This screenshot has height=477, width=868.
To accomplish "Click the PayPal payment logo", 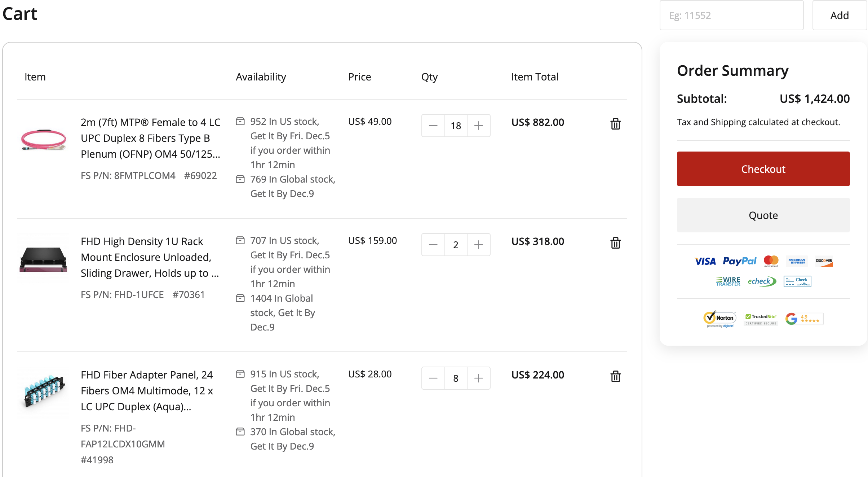I will (739, 261).
